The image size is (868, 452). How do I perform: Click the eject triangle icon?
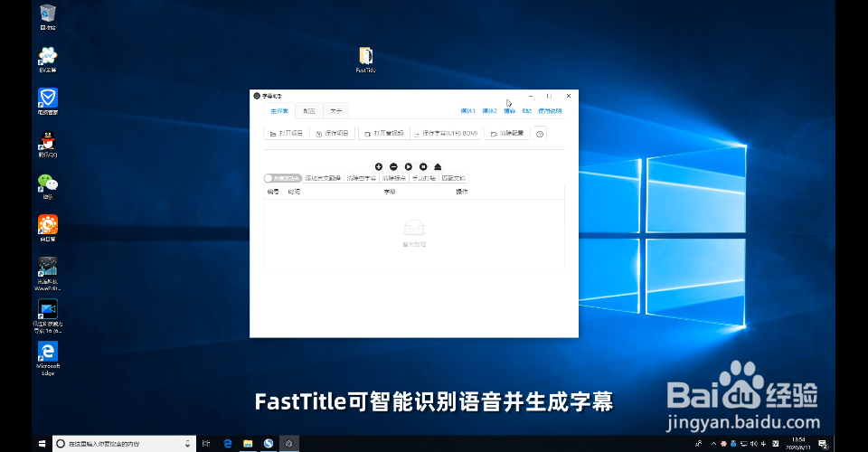438,166
